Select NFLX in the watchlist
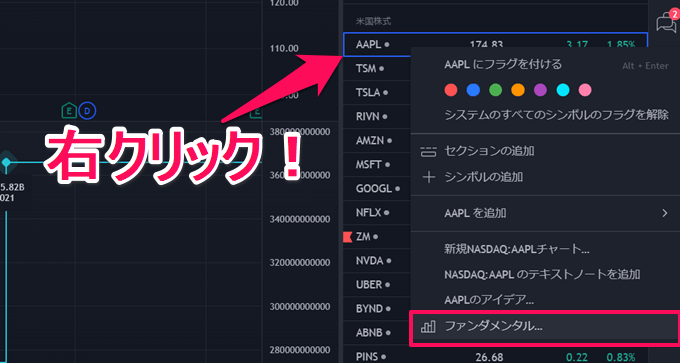Image resolution: width=680 pixels, height=363 pixels. tap(368, 213)
